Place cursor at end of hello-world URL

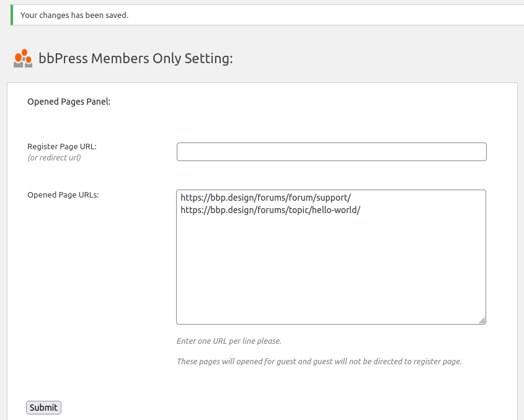click(361, 210)
